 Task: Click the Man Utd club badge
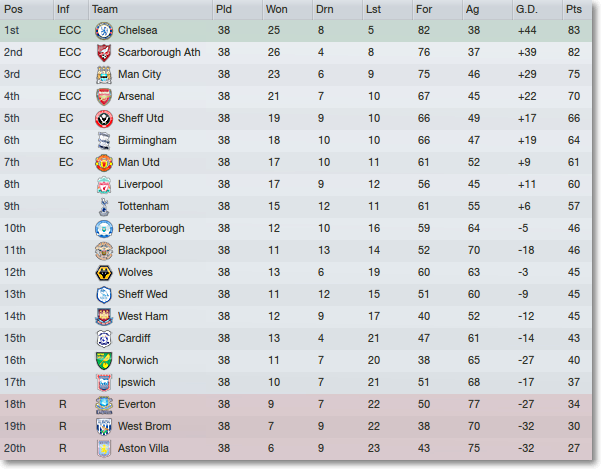pos(104,163)
